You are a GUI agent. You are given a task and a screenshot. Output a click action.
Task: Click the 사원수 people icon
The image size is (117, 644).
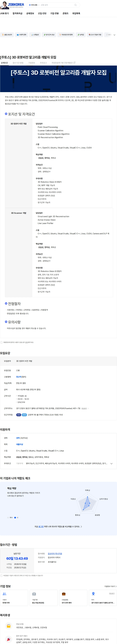pos(5,594)
